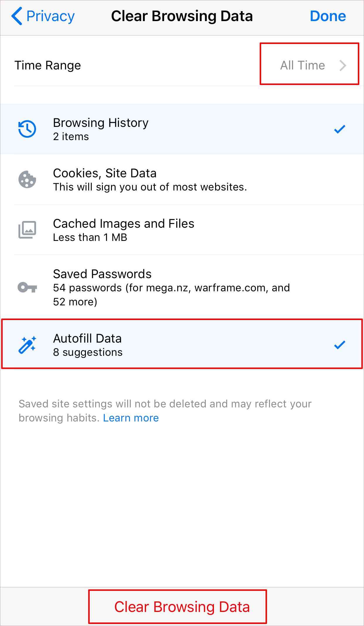Select the Clear Browsing Data title
The image size is (364, 626).
[182, 16]
